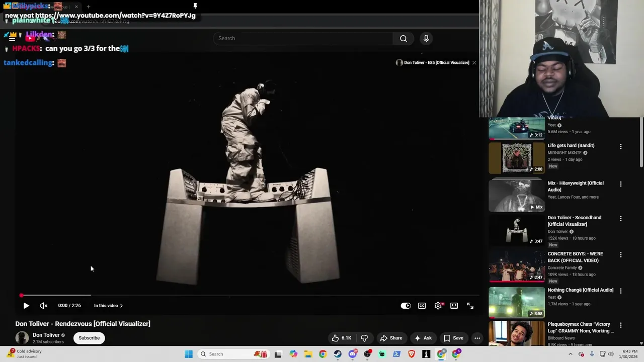Click the video title 'Don Toliver - Rendezvous'
The height and width of the screenshot is (362, 644).
(83, 324)
